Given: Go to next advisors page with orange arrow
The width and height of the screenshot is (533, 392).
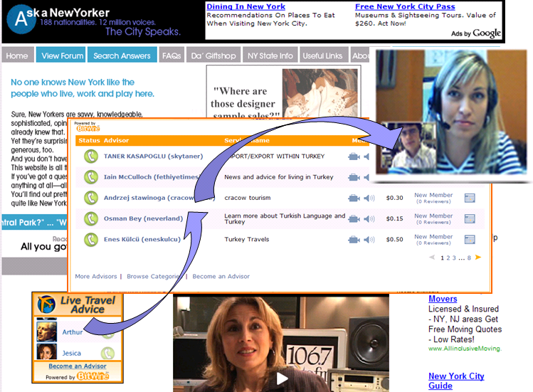Looking at the screenshot, I should 478,258.
